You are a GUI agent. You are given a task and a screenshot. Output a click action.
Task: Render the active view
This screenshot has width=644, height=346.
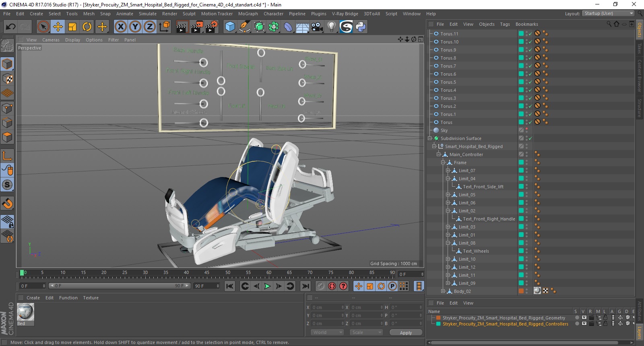click(182, 27)
